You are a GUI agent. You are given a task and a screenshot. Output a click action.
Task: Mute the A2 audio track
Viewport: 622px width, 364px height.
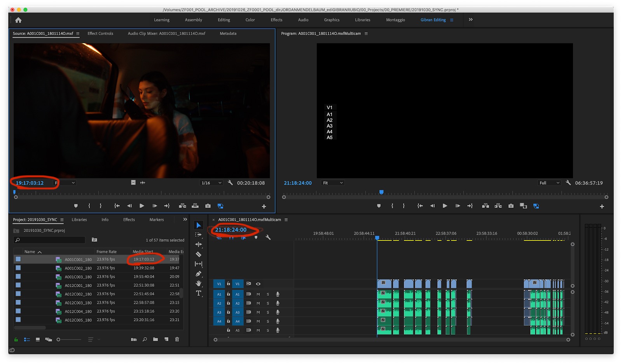click(258, 303)
